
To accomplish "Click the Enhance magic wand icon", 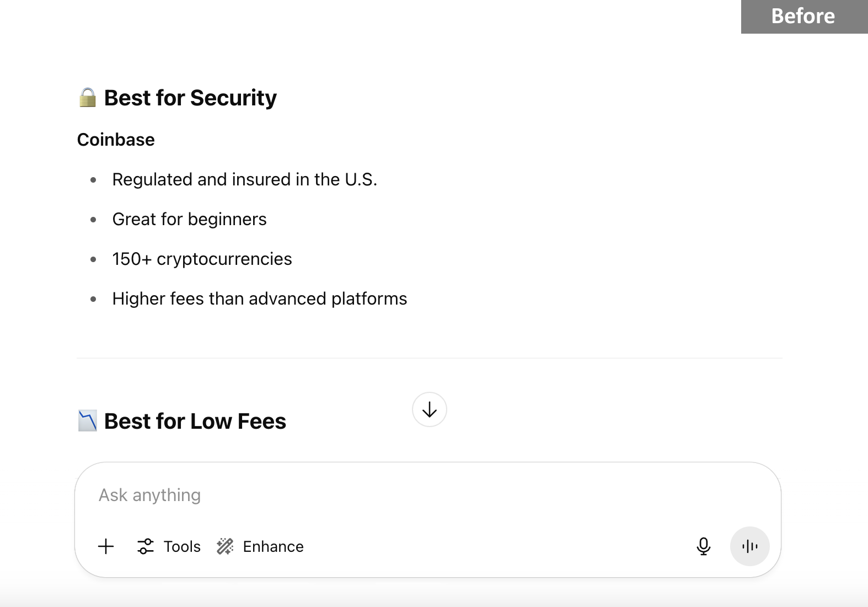I will (225, 546).
